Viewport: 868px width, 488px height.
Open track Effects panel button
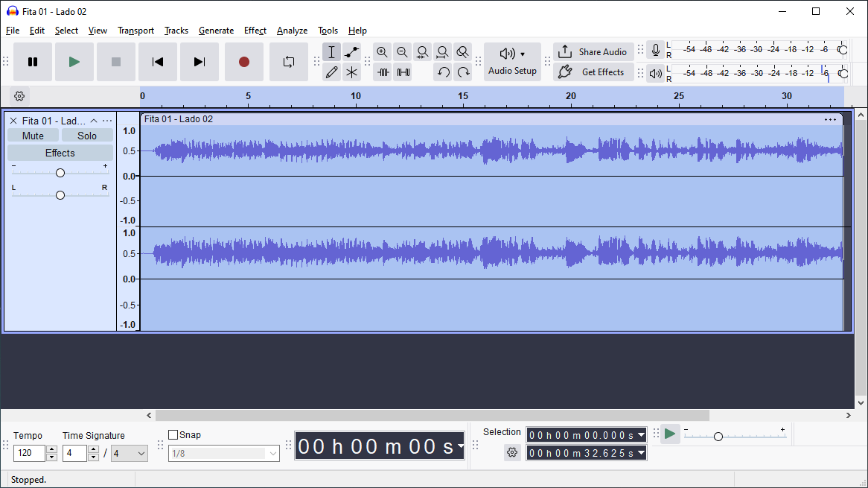click(60, 153)
